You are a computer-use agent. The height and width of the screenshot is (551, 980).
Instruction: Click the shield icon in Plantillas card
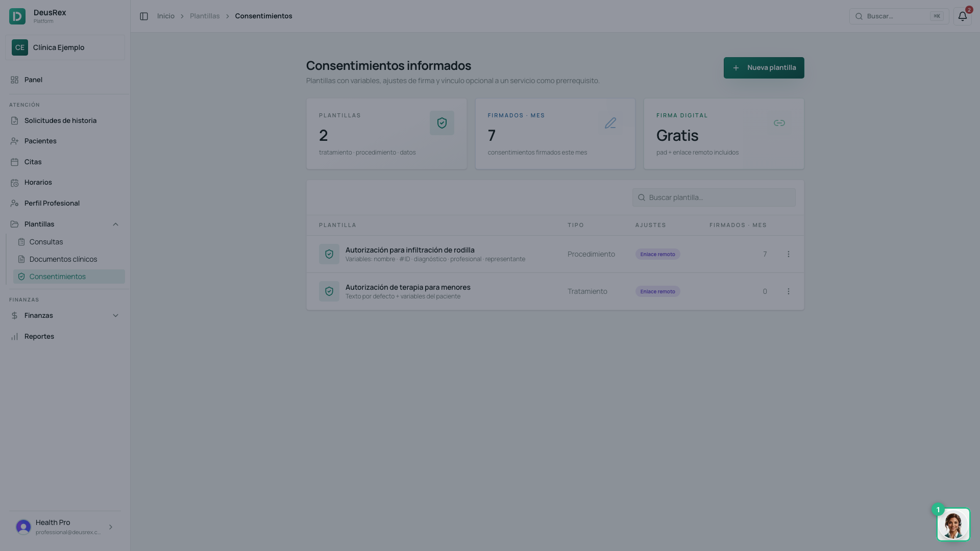(442, 123)
